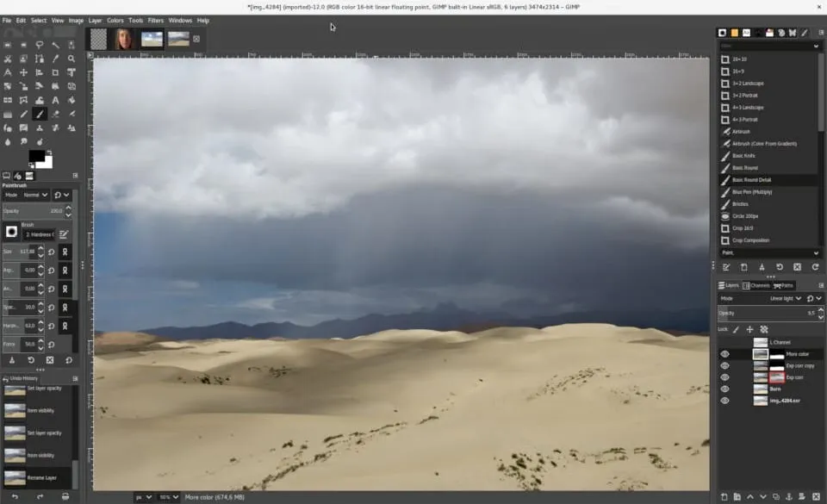The height and width of the screenshot is (504, 827).
Task: Create a new layer using the new layer button
Action: (x=724, y=496)
